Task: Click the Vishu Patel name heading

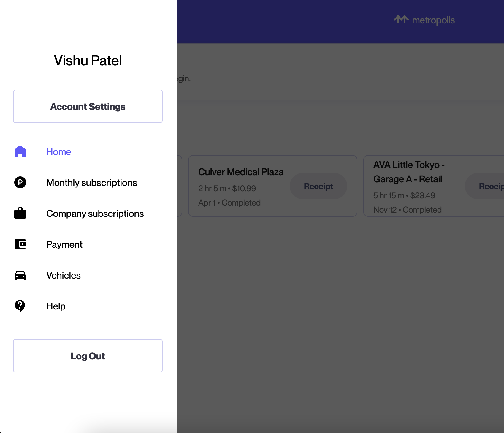Action: (88, 61)
